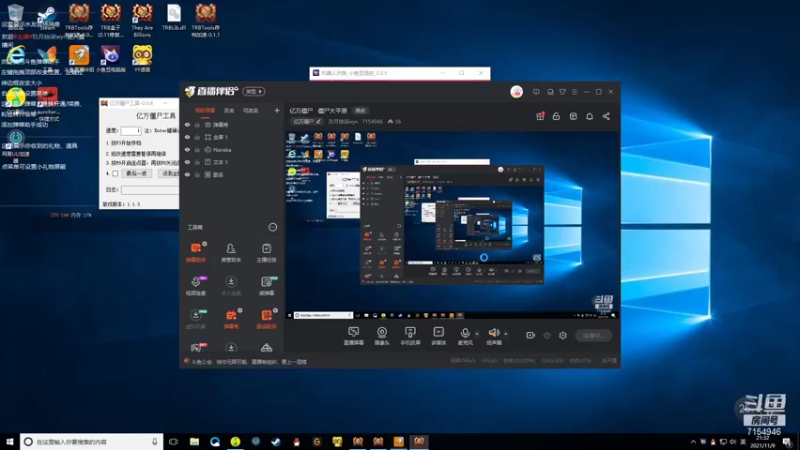This screenshot has height=450, width=800.
Task: Show hidden system tray icons
Action: pyautogui.click(x=692, y=442)
